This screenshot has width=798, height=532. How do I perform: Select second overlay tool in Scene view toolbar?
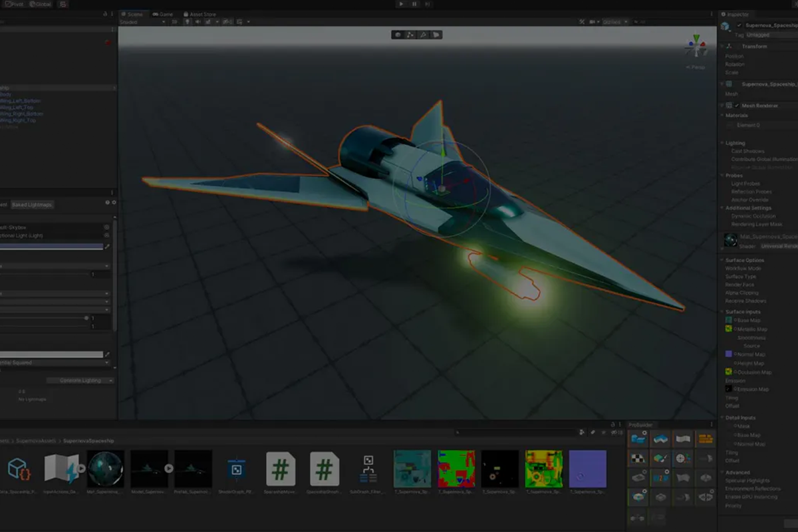[410, 35]
